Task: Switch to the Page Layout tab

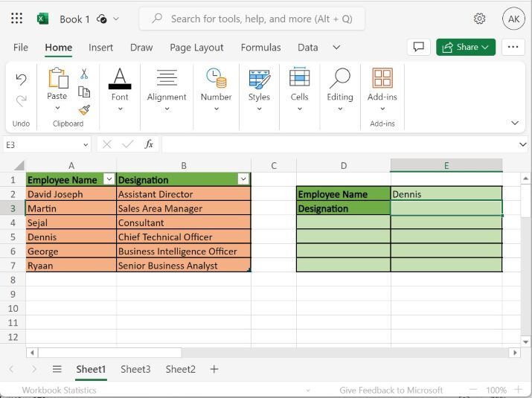Action: [196, 48]
